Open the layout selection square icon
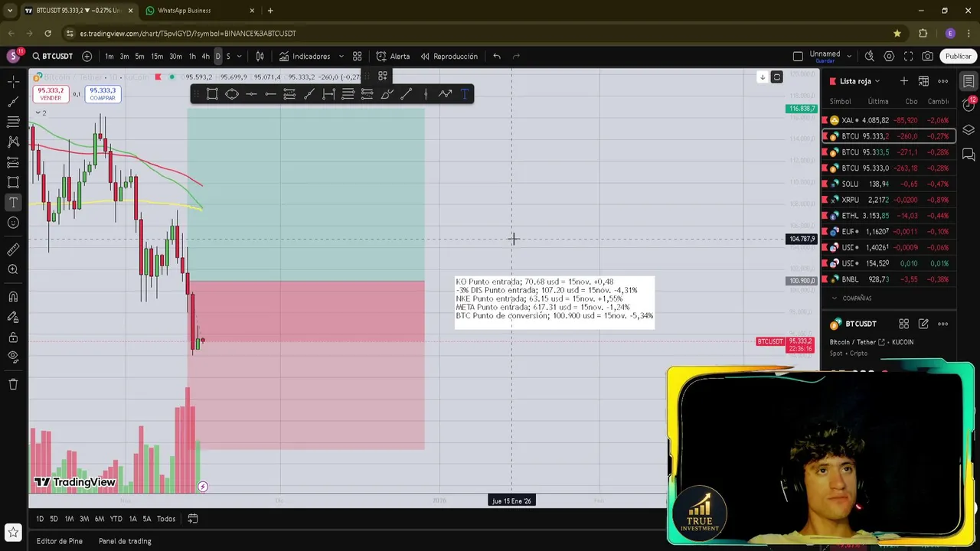980x551 pixels. [798, 56]
